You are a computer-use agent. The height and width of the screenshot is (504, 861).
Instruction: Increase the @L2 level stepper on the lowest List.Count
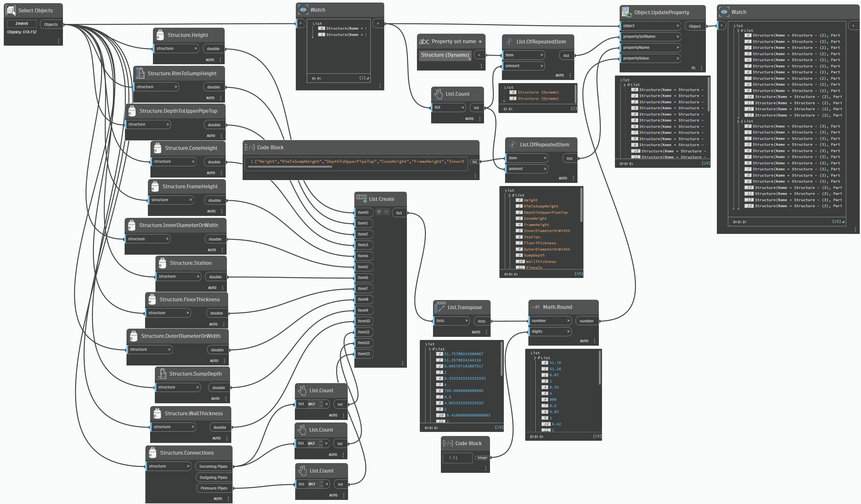(321, 482)
